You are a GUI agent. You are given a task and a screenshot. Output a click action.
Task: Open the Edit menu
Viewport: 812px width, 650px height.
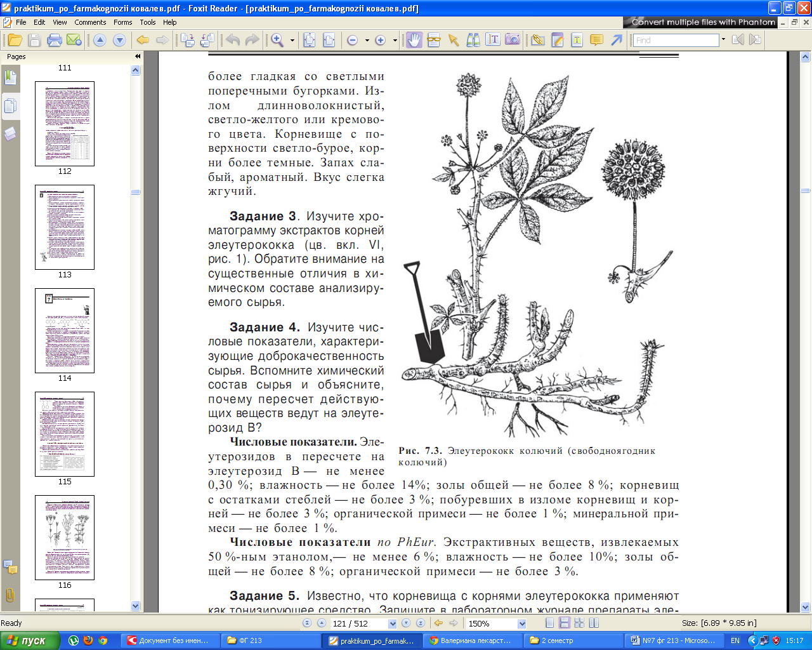[x=39, y=22]
